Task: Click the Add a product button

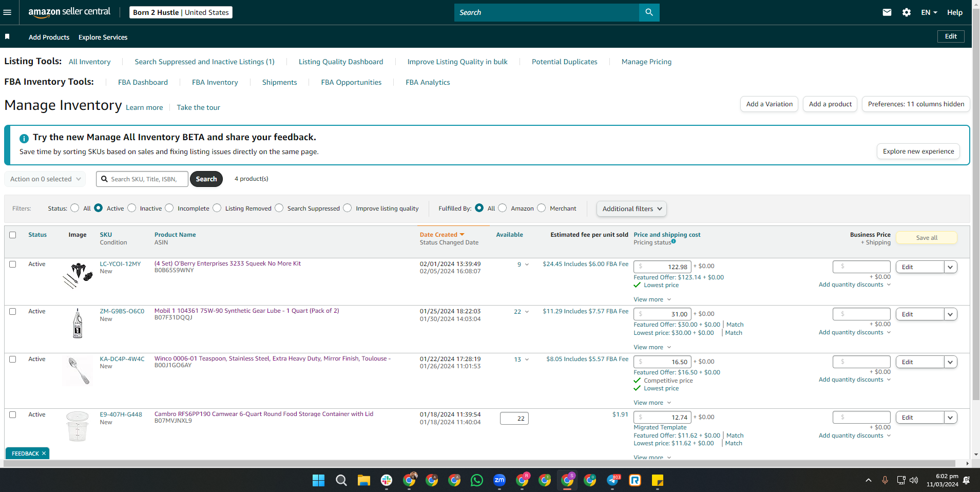Action: 830,104
